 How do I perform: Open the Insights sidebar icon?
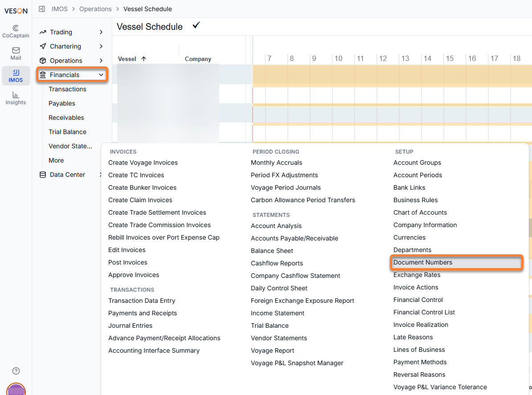click(x=16, y=98)
